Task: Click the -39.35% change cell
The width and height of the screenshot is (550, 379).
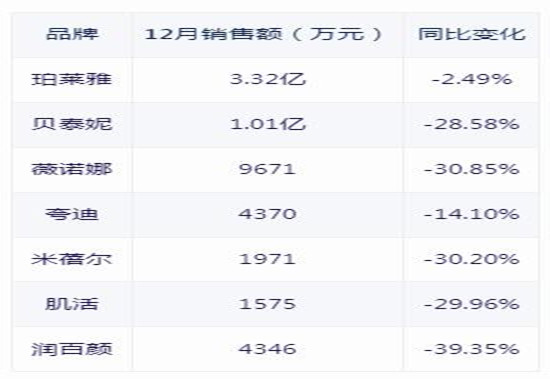Action: 471,349
